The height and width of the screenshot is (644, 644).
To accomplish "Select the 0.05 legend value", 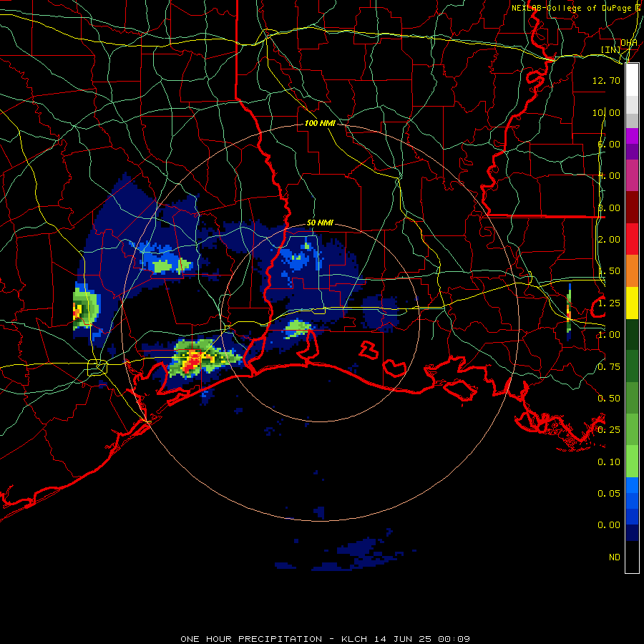I will tap(609, 494).
